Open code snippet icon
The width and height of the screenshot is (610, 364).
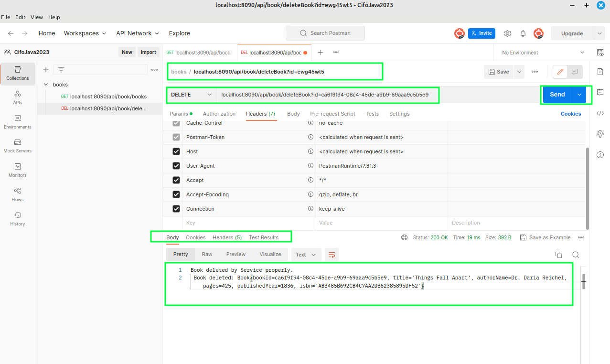[600, 113]
